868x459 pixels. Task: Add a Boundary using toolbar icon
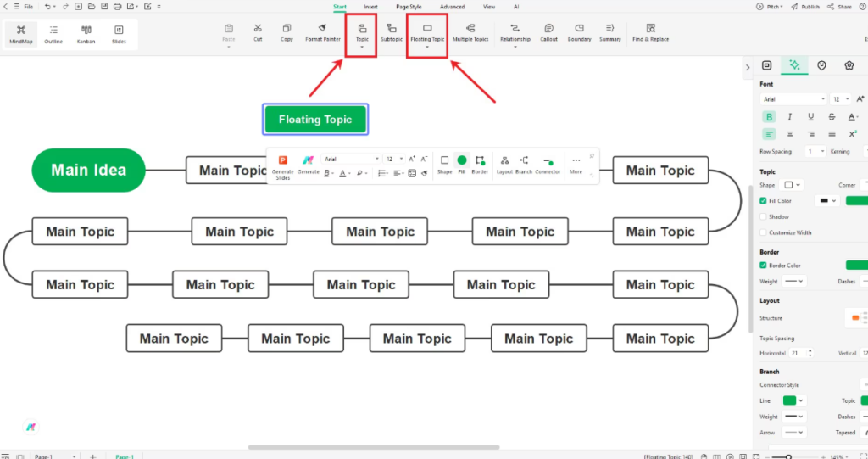579,32
